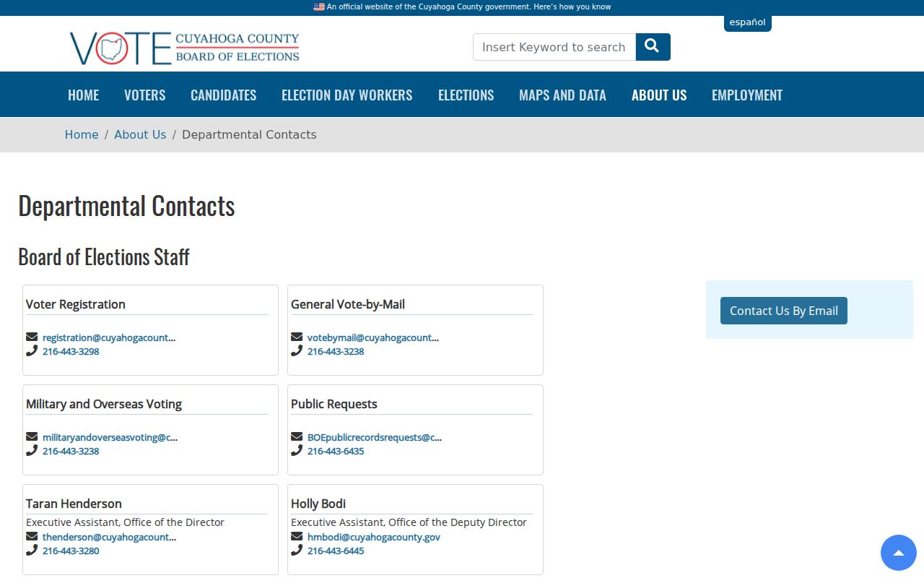Click the phone icon beside 216-443-6435

[x=297, y=451]
